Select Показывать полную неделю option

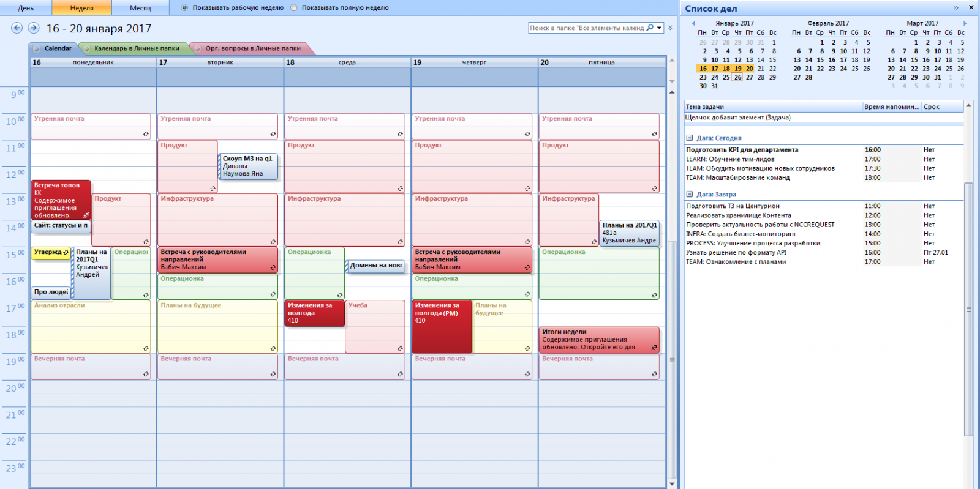tap(294, 8)
